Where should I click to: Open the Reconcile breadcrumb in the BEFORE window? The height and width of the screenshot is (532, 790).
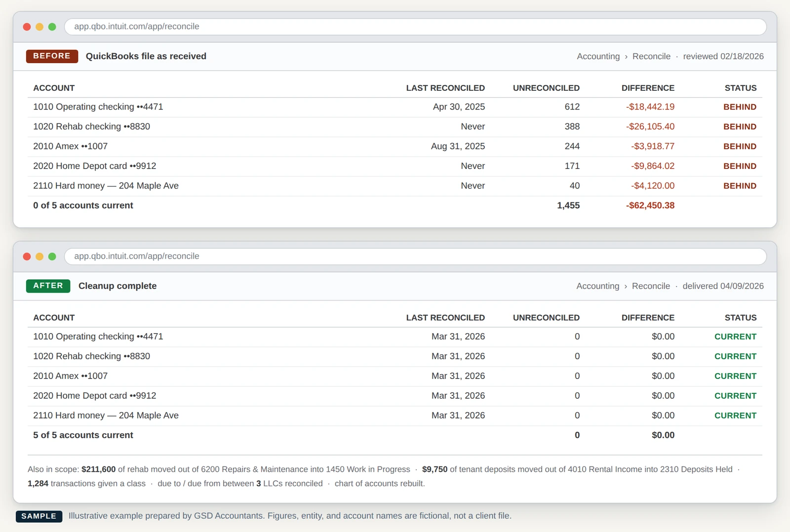(x=651, y=56)
